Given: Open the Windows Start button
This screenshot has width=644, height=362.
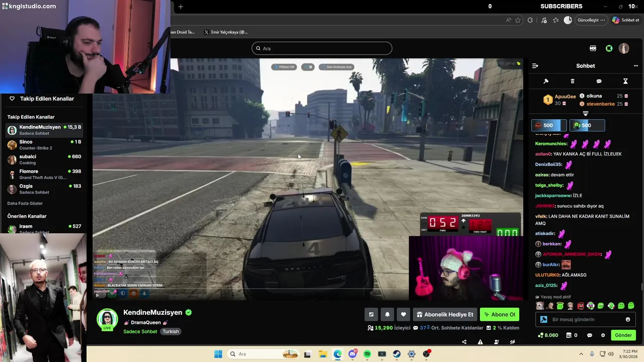Looking at the screenshot, I should [218, 354].
